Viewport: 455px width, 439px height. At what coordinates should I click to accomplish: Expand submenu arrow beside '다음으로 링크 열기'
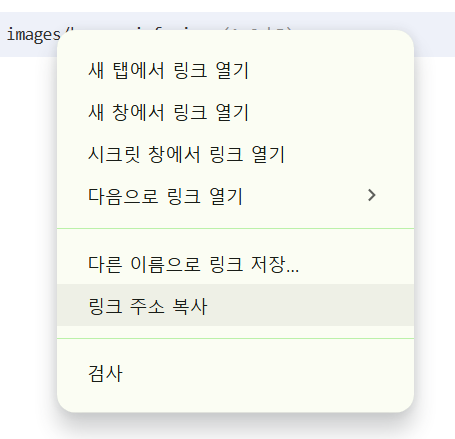(372, 195)
